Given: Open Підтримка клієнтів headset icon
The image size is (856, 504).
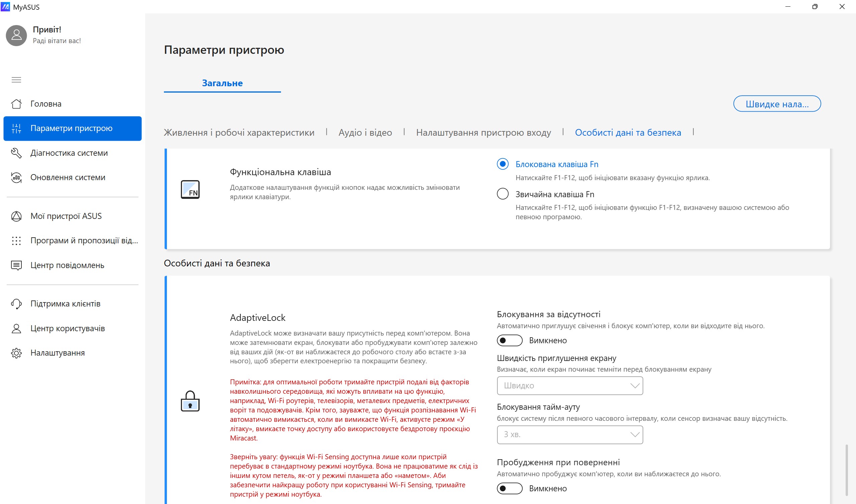Looking at the screenshot, I should [x=16, y=303].
